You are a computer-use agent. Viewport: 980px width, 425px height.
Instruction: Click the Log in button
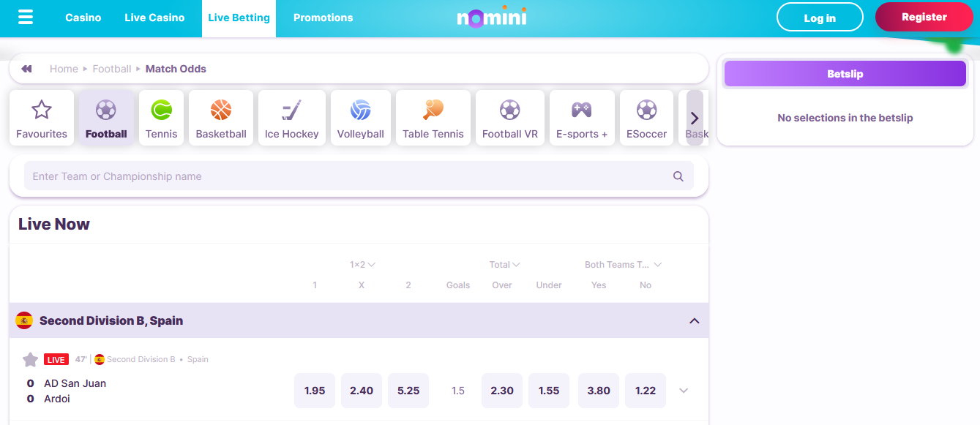coord(820,18)
